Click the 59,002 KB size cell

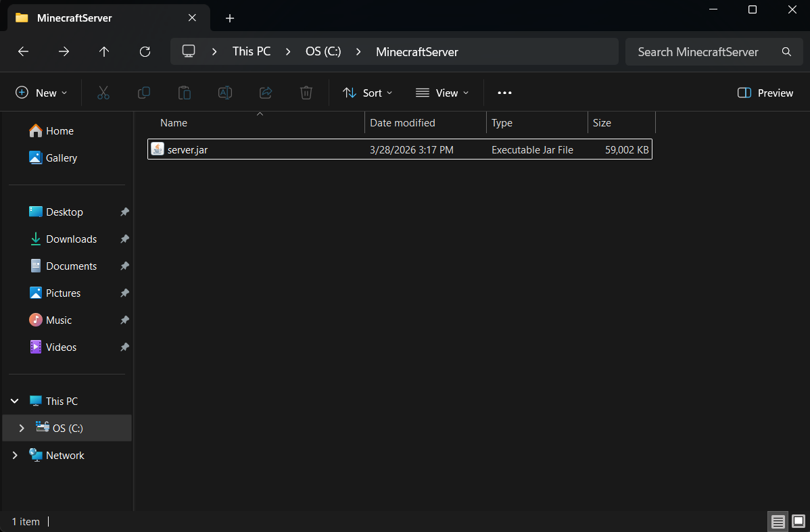627,150
